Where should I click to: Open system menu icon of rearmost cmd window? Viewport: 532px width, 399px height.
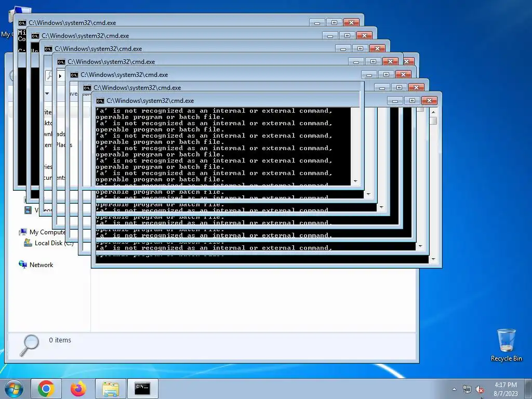tap(22, 23)
